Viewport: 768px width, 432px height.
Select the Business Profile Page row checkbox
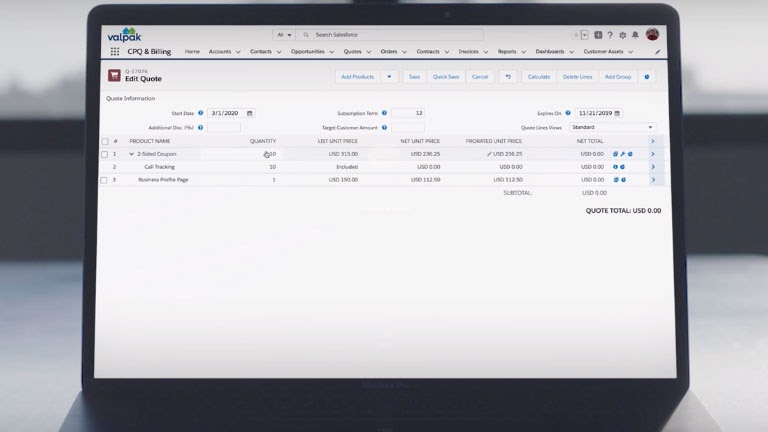(x=105, y=180)
